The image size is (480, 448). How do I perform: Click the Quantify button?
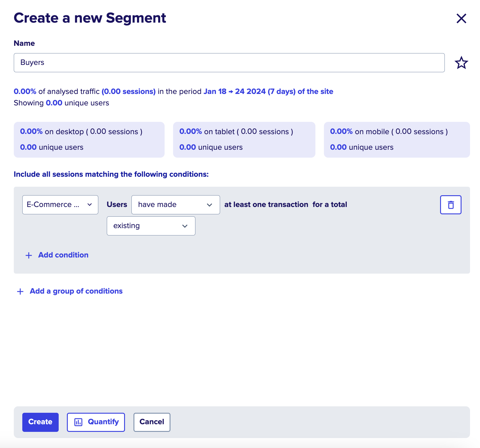click(96, 422)
